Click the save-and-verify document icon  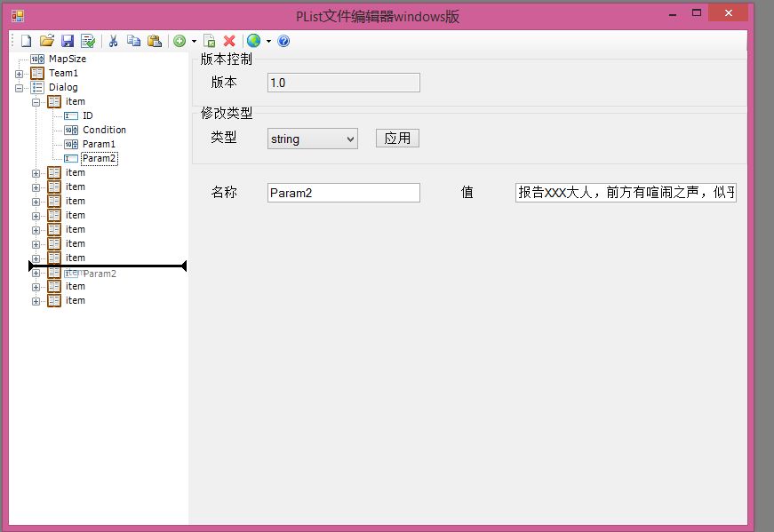87,40
